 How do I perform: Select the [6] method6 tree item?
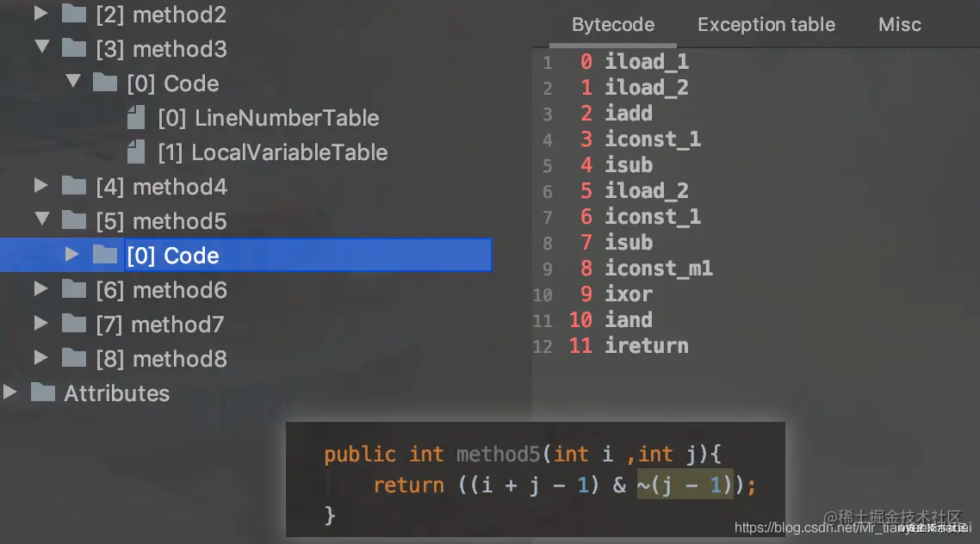point(161,290)
